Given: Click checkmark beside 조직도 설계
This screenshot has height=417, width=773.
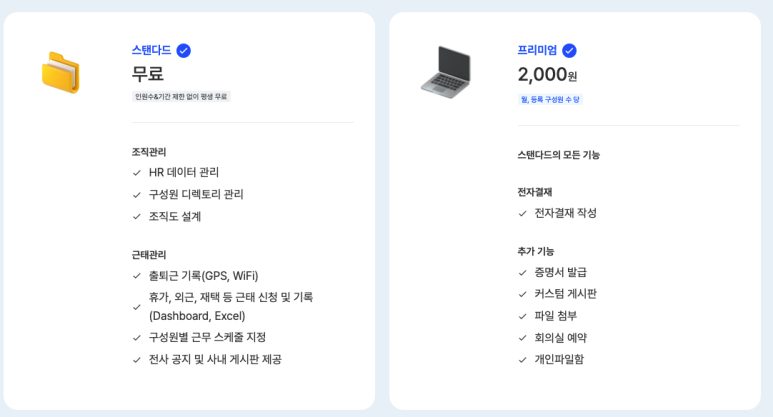Looking at the screenshot, I should (x=137, y=217).
